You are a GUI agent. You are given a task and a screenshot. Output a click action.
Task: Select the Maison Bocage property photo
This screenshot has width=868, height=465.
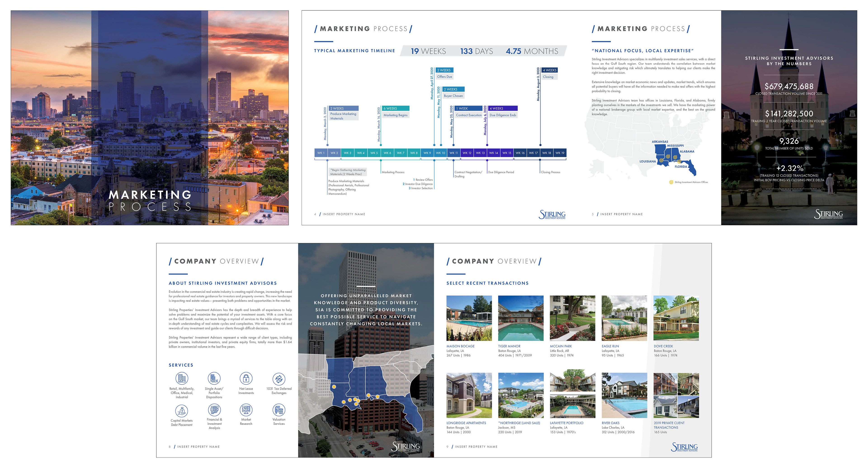469,318
